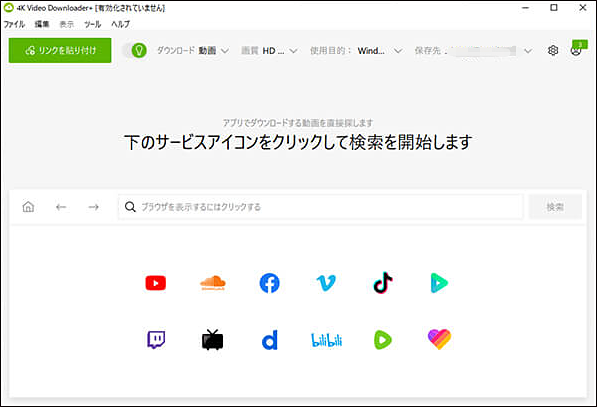
Task: Open the SoundCloud service icon
Action: (x=212, y=283)
